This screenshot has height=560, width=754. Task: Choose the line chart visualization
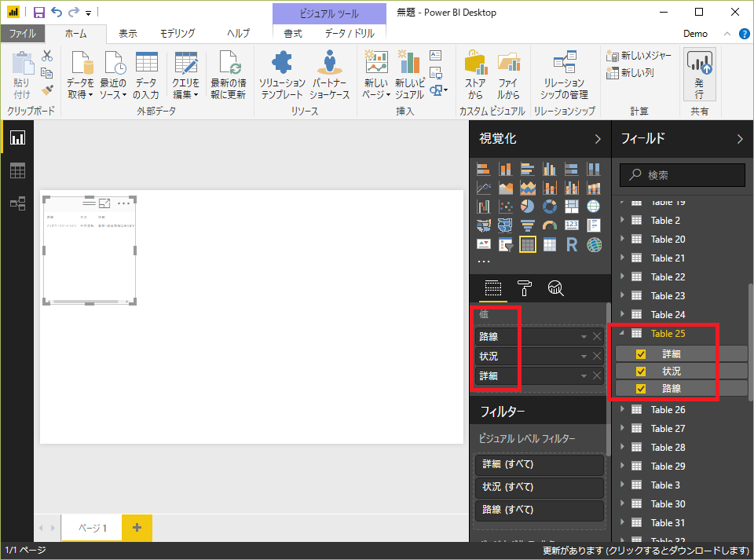pos(483,188)
